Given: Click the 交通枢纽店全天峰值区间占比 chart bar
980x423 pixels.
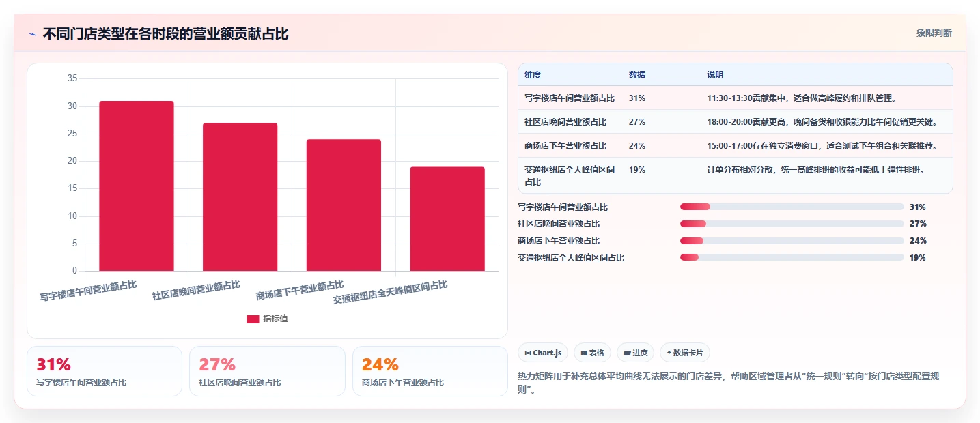Looking at the screenshot, I should coord(447,218).
